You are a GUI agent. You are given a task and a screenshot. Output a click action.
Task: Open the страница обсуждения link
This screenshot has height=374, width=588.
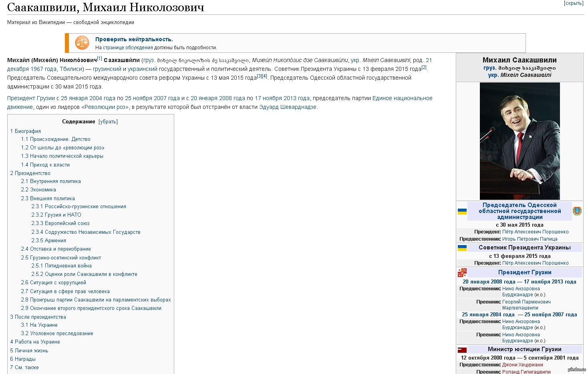128,48
